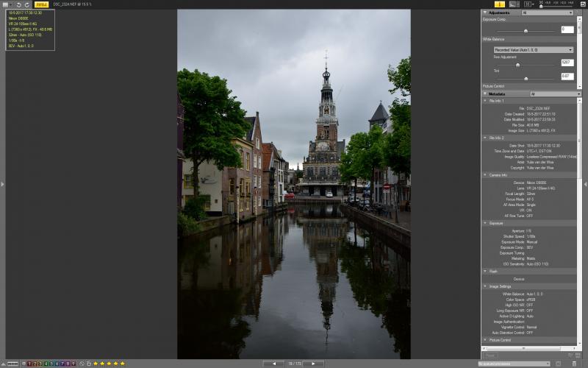Apply color label 7
This screenshot has height=368, width=588.
(62, 364)
